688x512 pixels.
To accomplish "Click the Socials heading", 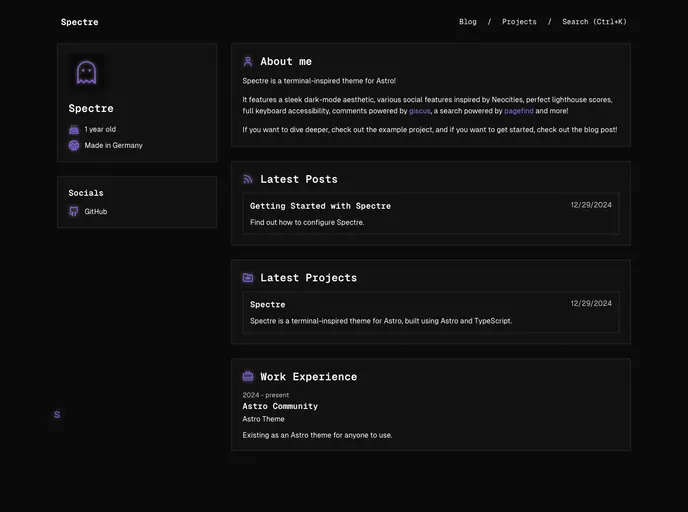I will pos(86,193).
